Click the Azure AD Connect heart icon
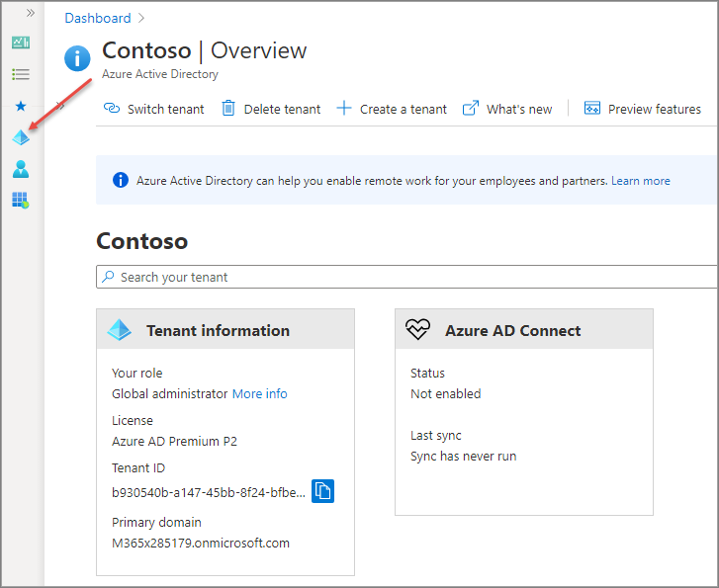 (x=417, y=329)
